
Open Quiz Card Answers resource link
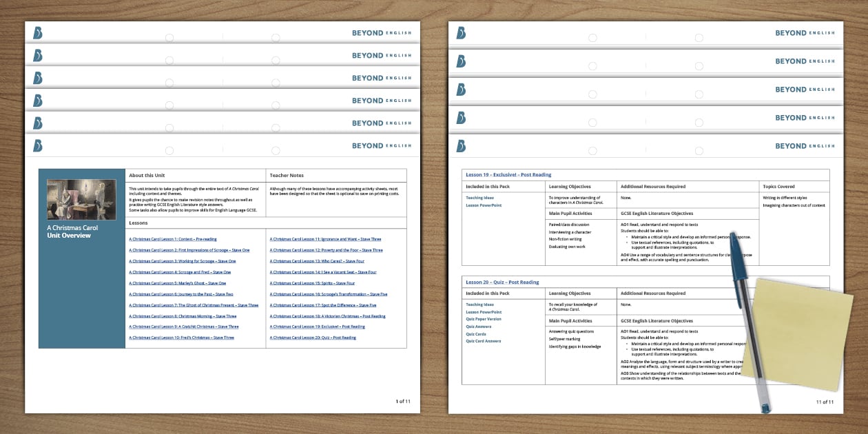point(484,341)
